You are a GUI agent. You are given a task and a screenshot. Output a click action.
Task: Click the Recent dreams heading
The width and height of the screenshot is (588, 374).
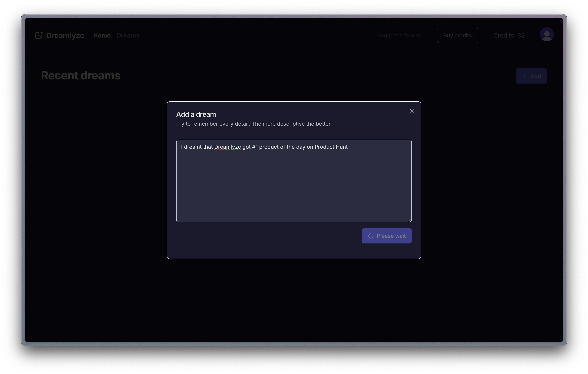(81, 75)
